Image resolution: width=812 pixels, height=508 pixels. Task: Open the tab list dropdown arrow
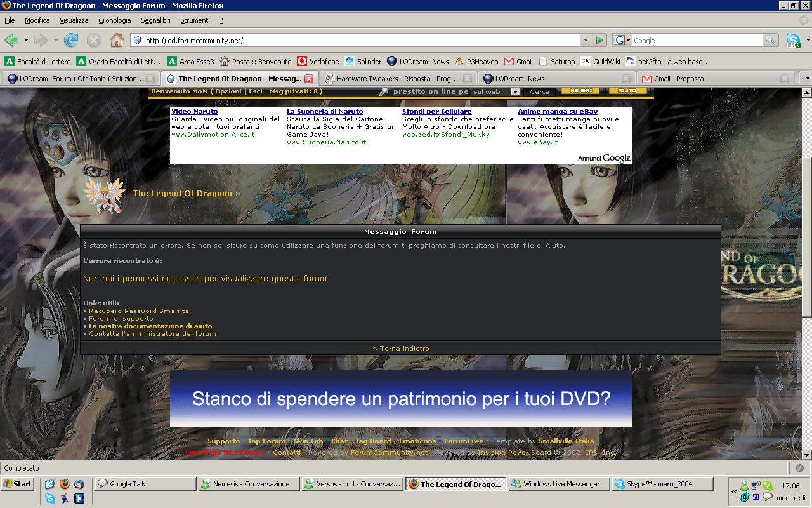coord(806,79)
